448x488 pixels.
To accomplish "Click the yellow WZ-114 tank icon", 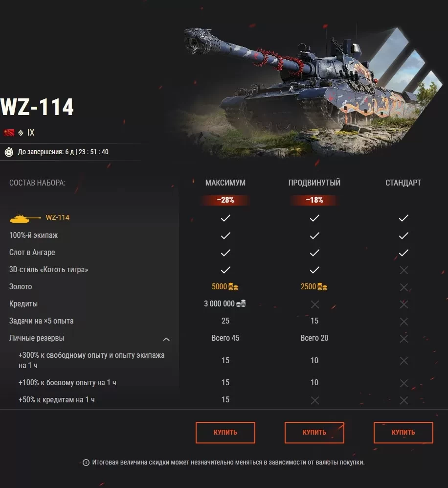I will [25, 218].
